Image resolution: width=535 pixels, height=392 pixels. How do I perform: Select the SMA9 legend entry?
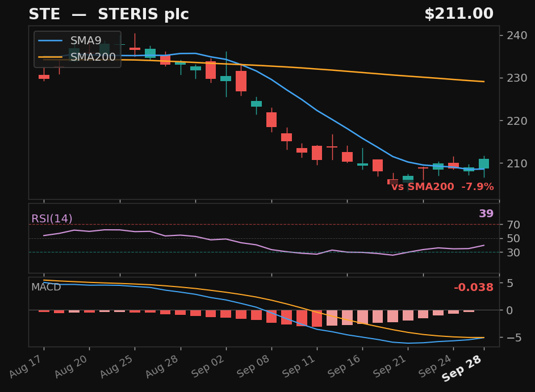pyautogui.click(x=70, y=41)
